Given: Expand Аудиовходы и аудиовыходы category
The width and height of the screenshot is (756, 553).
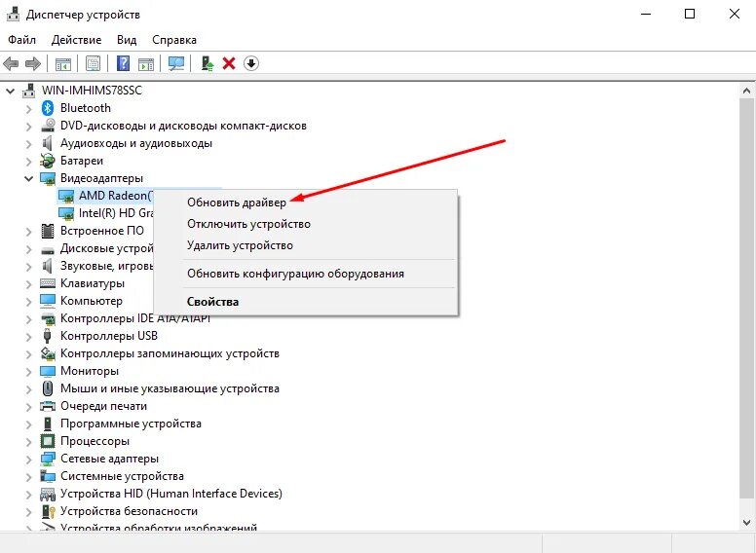Looking at the screenshot, I should tap(29, 143).
